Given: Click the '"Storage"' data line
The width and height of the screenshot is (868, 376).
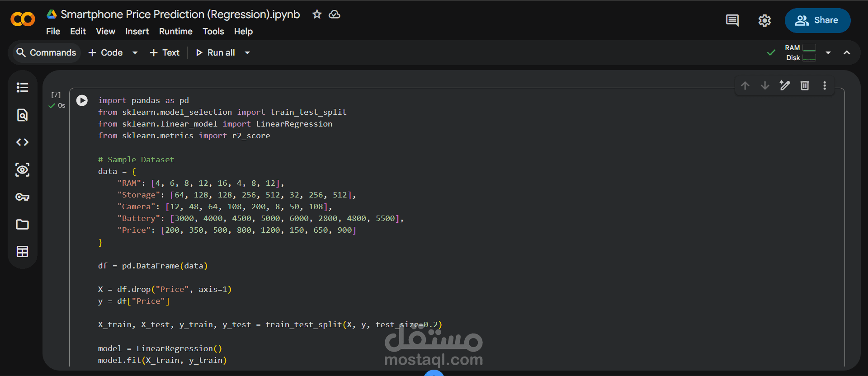Looking at the screenshot, I should click(236, 195).
